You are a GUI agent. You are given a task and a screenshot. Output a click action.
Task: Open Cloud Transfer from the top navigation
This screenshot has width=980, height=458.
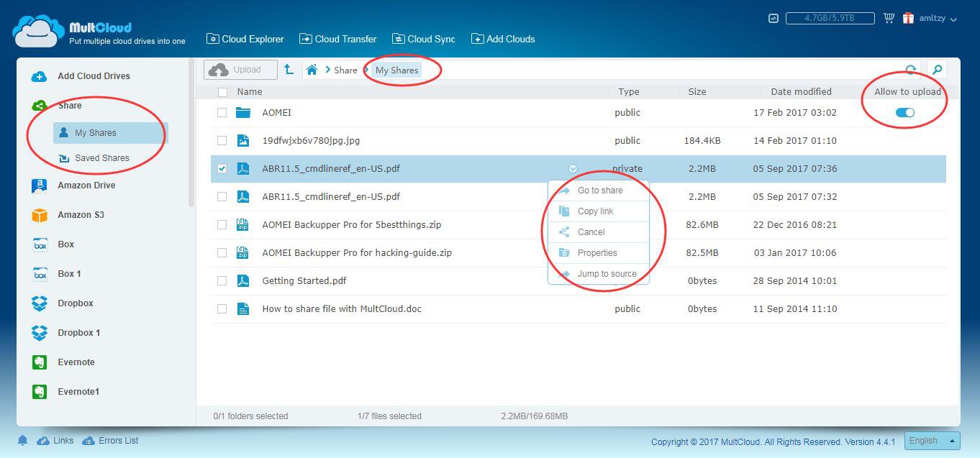coord(337,39)
